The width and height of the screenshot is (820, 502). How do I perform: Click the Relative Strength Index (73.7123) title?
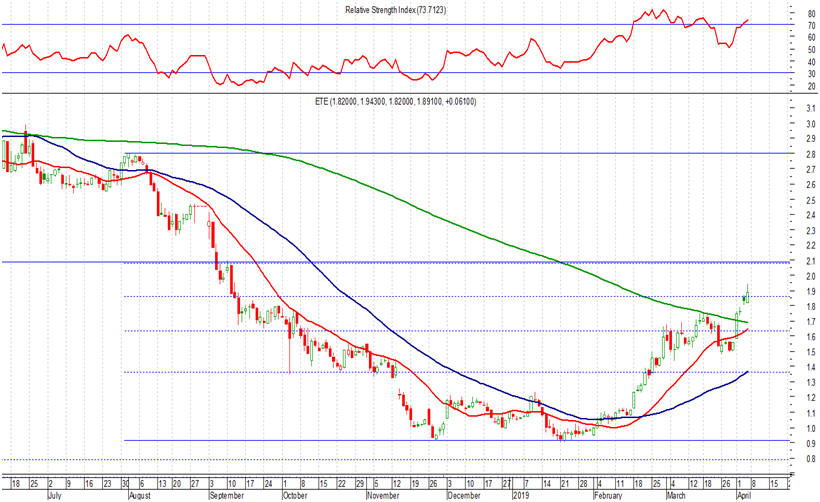pos(395,9)
